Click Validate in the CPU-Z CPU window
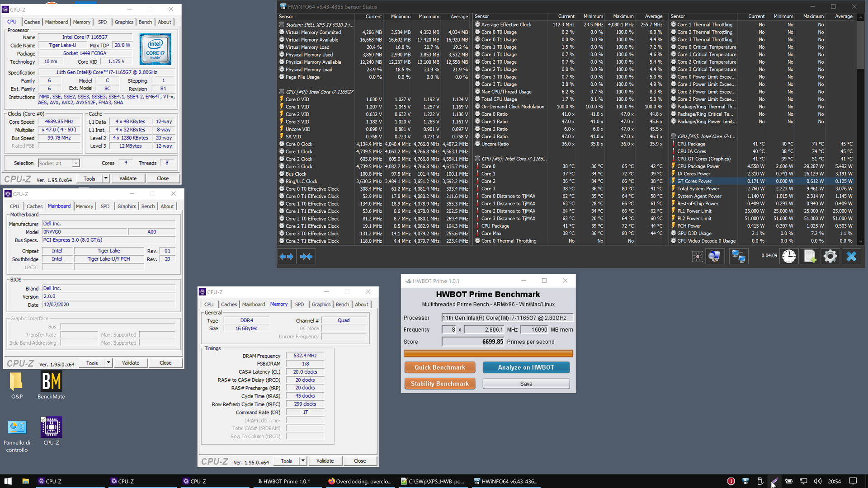Viewport: 868px width, 488px height. (x=128, y=178)
